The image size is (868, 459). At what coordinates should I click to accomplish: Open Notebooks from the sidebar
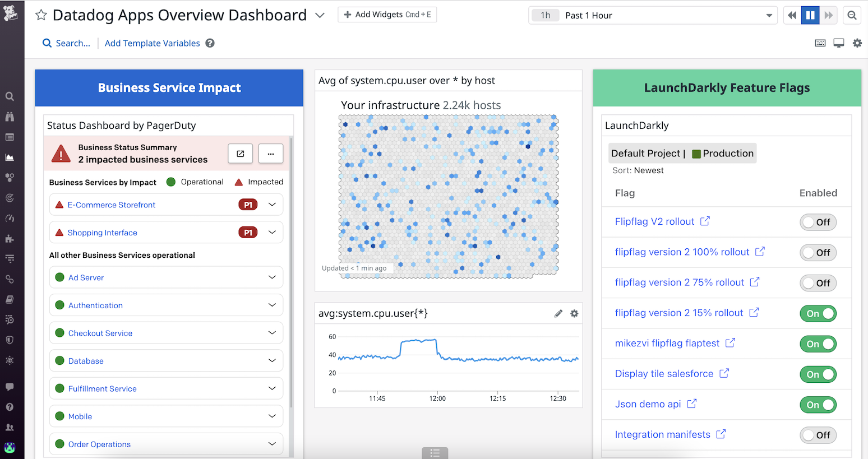[x=10, y=299]
